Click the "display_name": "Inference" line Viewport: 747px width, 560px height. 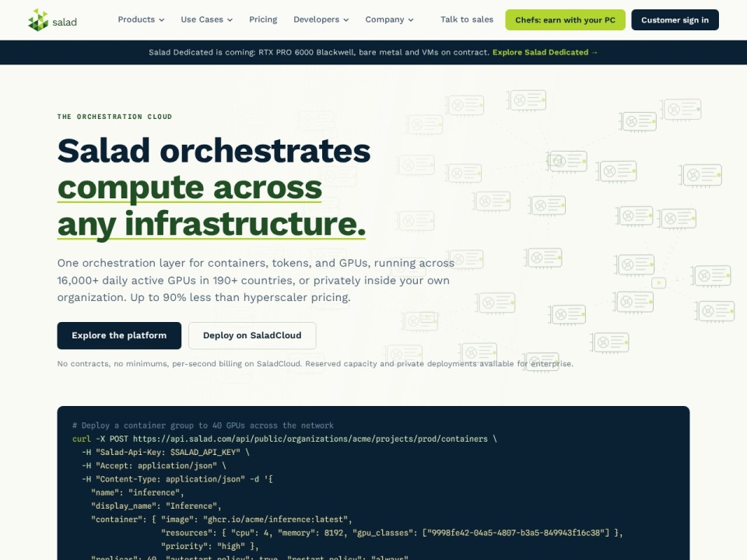[x=156, y=506]
